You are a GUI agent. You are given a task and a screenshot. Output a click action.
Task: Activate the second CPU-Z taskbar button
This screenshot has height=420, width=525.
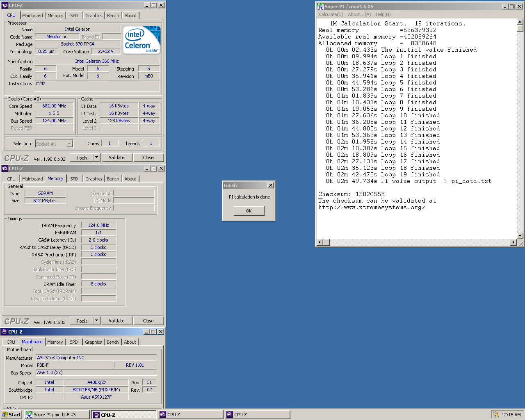(x=191, y=415)
